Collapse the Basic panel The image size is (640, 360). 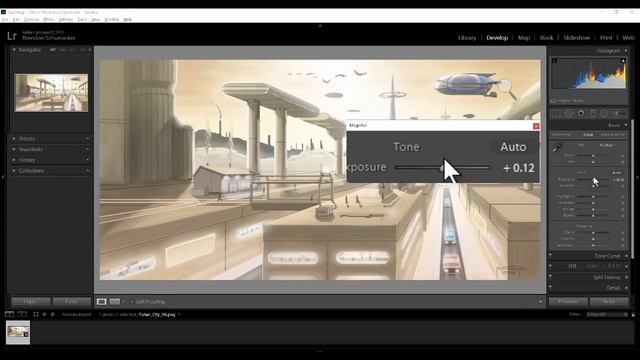(x=626, y=125)
